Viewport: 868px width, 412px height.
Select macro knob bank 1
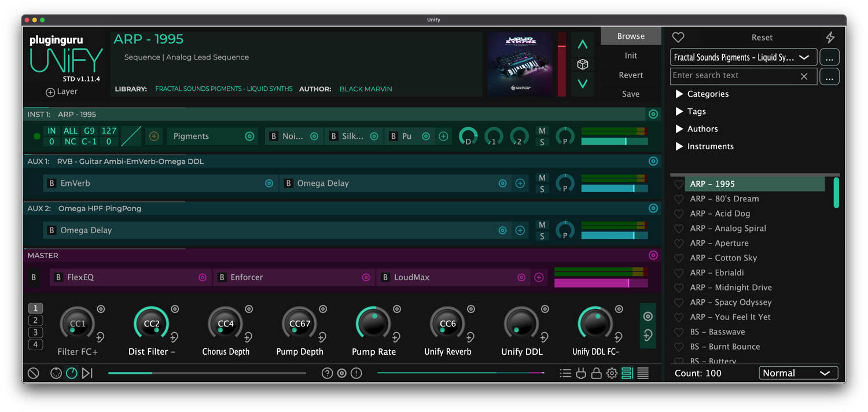(35, 308)
